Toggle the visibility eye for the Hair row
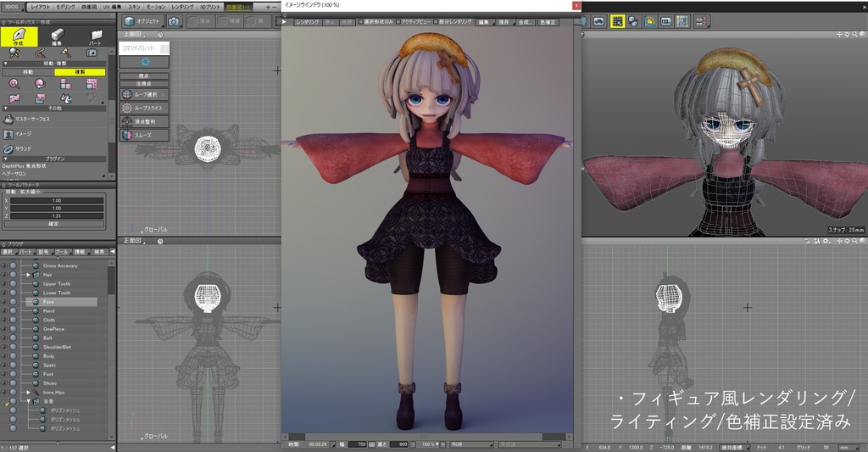This screenshot has width=868, height=452. click(x=4, y=275)
